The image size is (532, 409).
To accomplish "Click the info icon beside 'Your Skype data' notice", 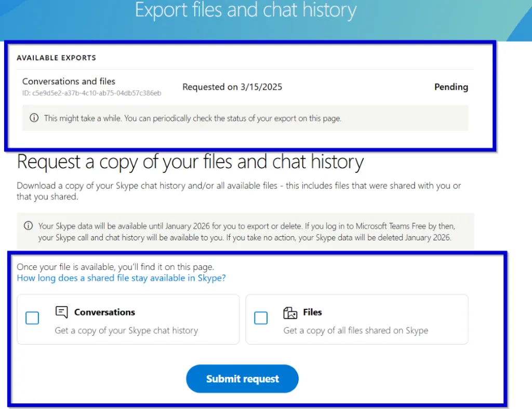I will [x=28, y=226].
